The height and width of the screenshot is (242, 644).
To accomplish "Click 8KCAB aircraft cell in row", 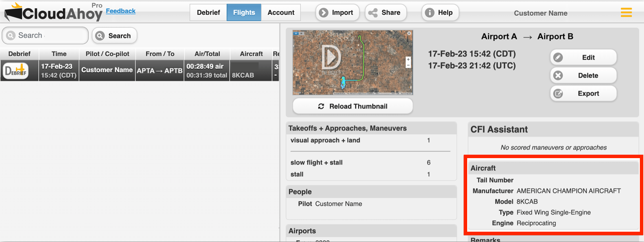I will [251, 71].
